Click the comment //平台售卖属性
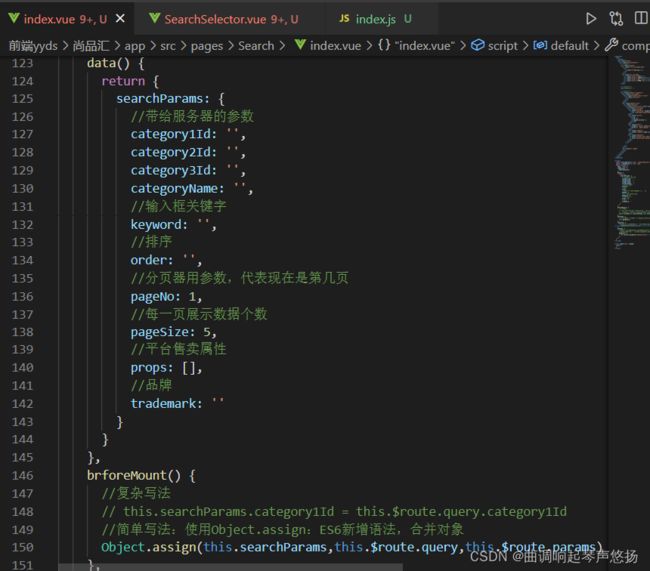 (179, 349)
